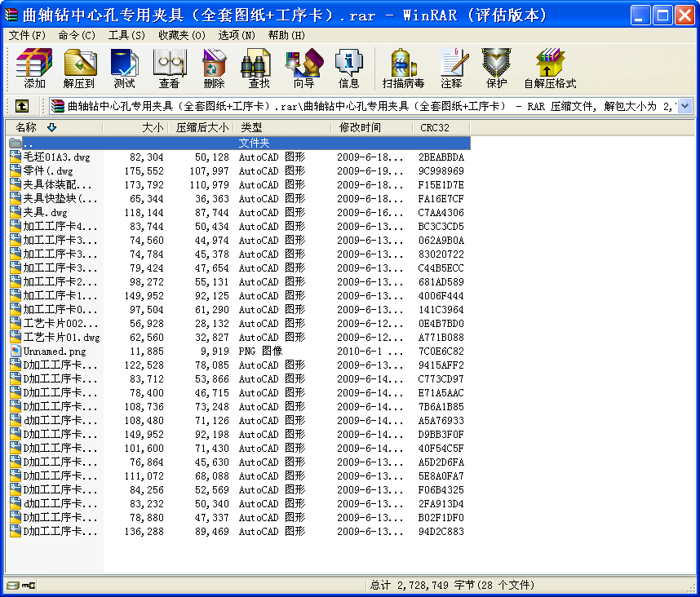Select the 加工工序卡1... file row
This screenshot has width=700, height=597.
click(239, 296)
